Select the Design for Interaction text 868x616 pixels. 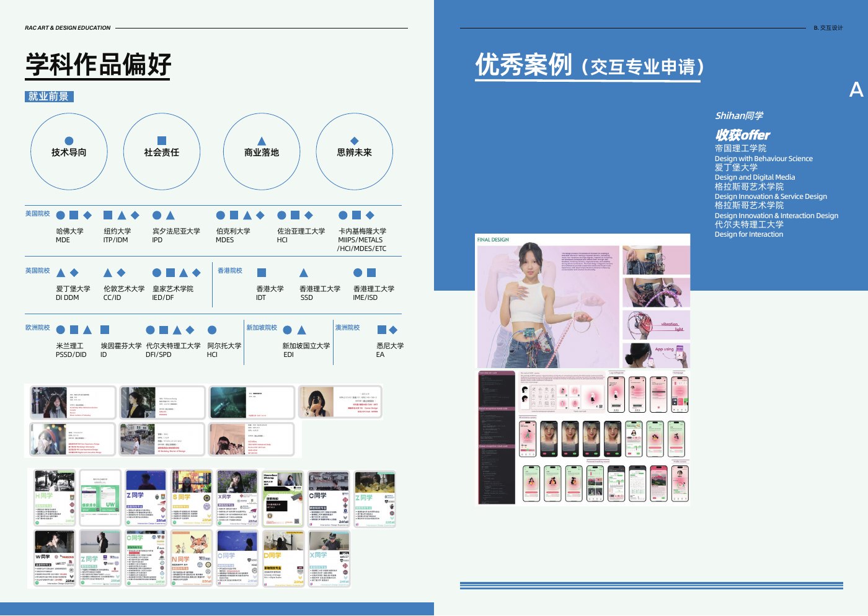749,234
